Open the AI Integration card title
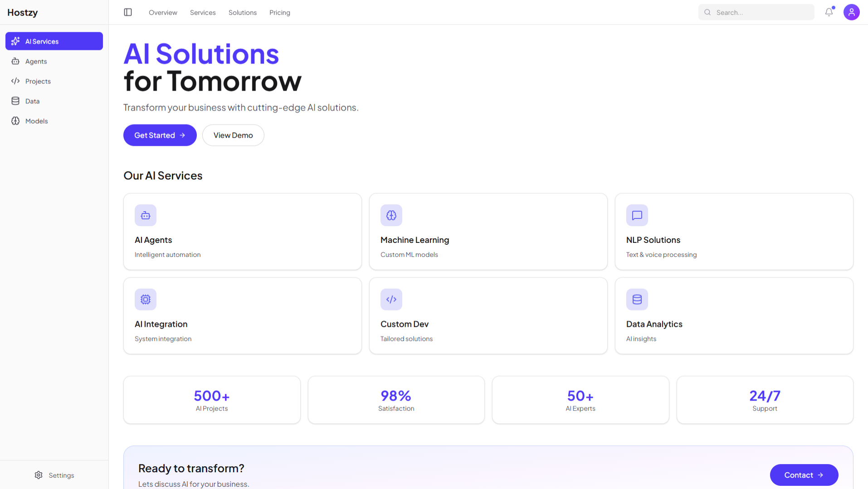 click(x=161, y=324)
